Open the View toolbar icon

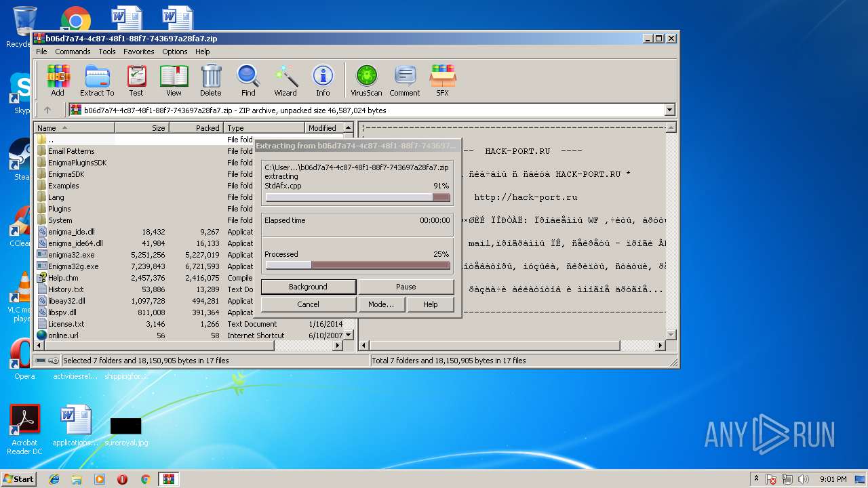pos(174,81)
